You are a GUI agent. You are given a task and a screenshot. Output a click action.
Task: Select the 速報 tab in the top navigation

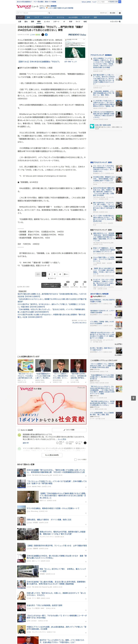[28, 17]
